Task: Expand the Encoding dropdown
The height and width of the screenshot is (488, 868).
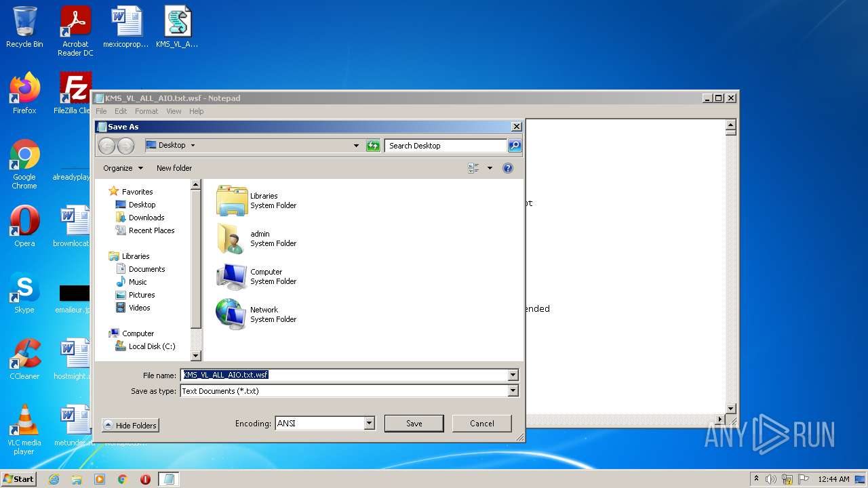Action: coord(369,424)
